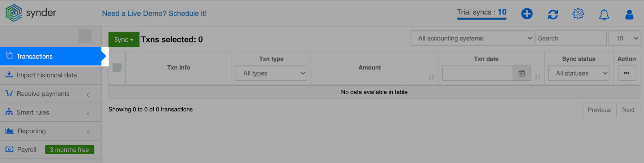Click the Previous pagination button

click(599, 110)
